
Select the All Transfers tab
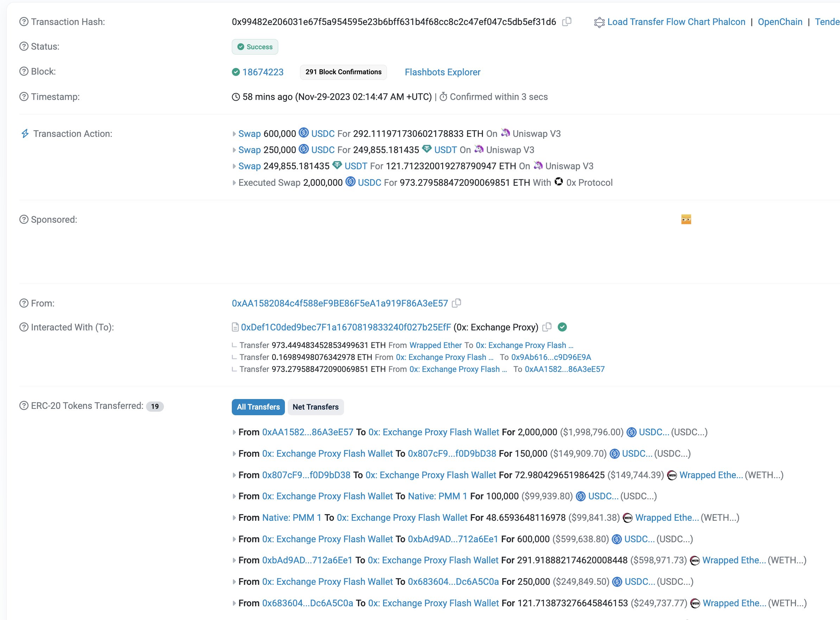tap(258, 407)
